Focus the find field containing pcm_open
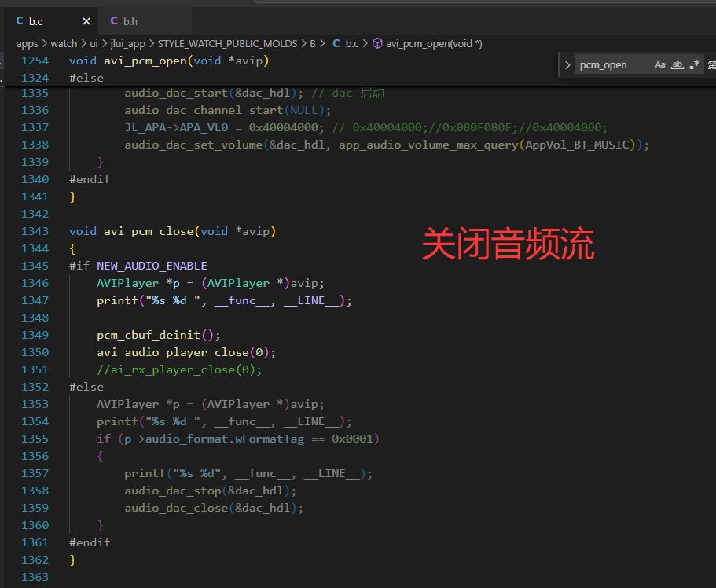Viewport: 716px width, 588px height. click(x=612, y=65)
